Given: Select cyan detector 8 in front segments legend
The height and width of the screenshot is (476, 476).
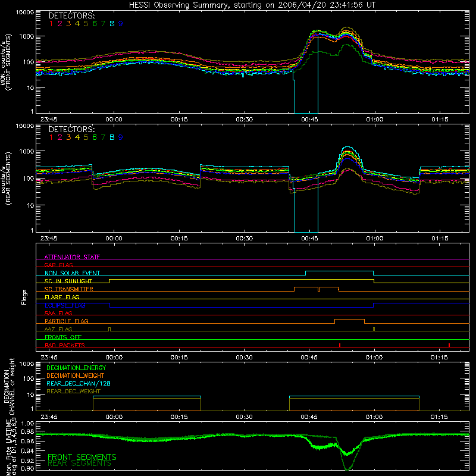Looking at the screenshot, I should (x=112, y=24).
